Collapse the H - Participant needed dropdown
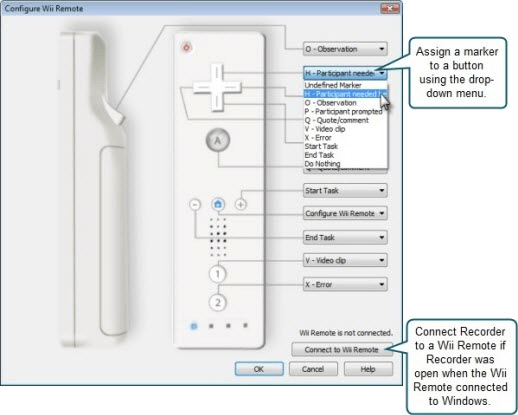 (x=345, y=73)
